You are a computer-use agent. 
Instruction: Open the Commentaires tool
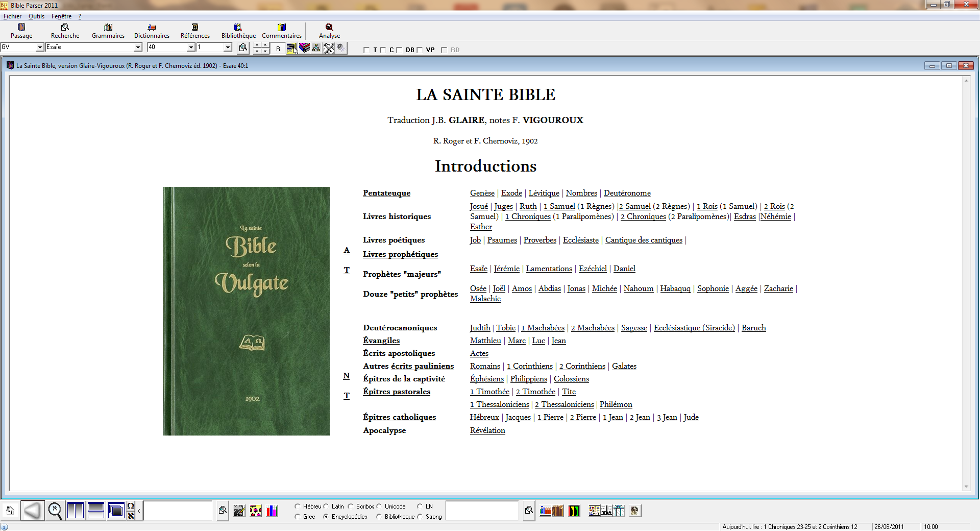tap(282, 31)
